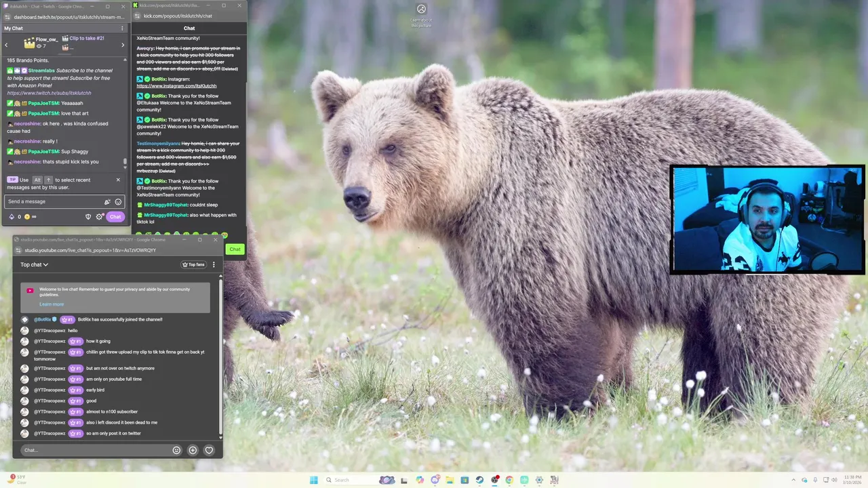This screenshot has height=488, width=868.
Task: Click 'Learn about this picture' desktop icon
Action: (421, 15)
